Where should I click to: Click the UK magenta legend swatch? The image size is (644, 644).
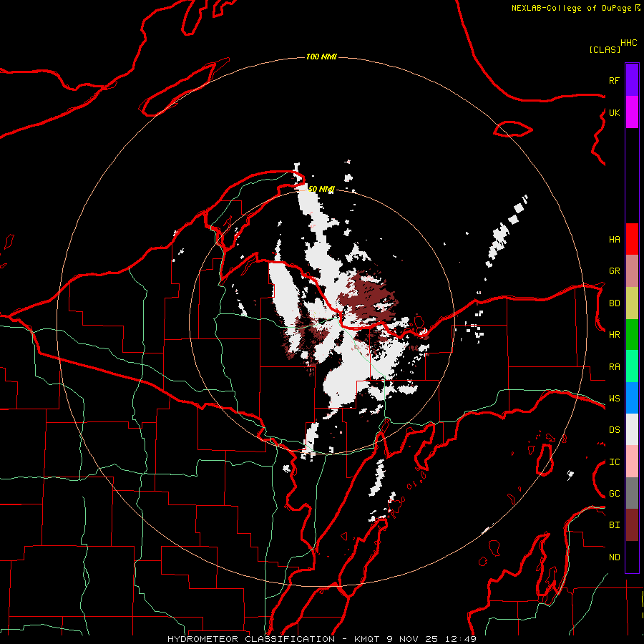632,112
